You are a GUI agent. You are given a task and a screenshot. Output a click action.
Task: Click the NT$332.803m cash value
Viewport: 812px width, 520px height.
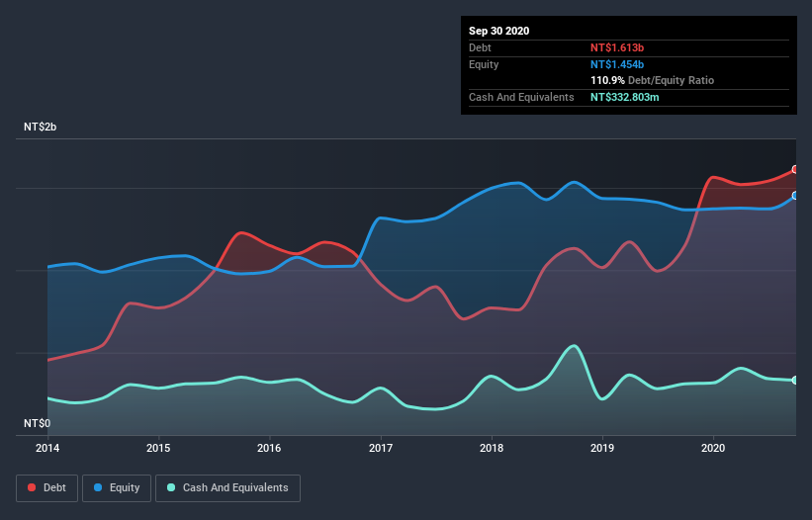625,97
